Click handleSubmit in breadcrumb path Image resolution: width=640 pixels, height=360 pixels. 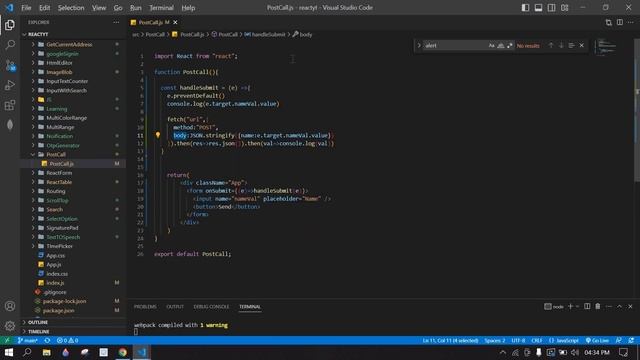pyautogui.click(x=268, y=35)
